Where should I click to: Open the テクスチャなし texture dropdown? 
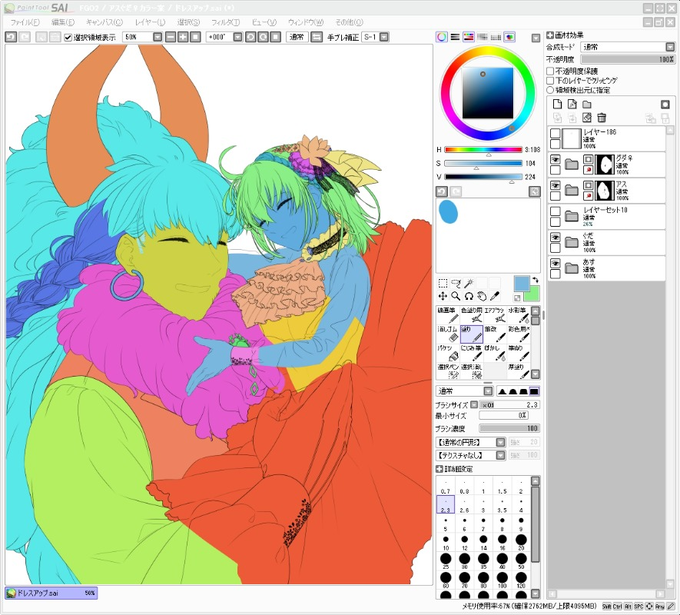pos(500,455)
